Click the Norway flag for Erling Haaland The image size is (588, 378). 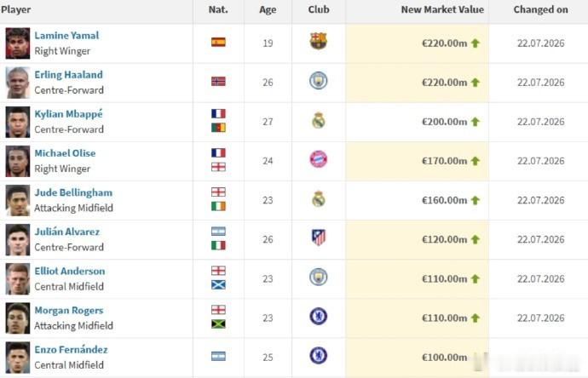218,81
